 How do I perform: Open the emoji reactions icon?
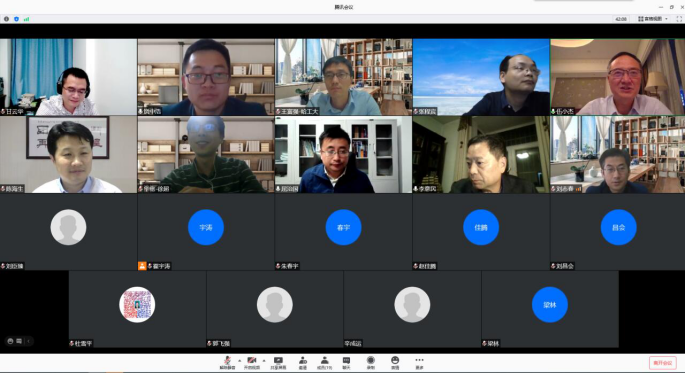[x=395, y=363]
